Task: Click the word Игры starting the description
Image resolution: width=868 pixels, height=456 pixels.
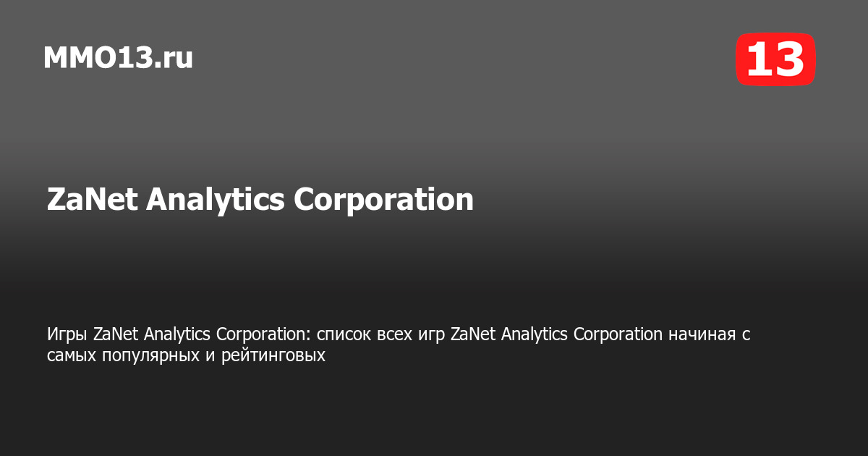Action: tap(68, 334)
